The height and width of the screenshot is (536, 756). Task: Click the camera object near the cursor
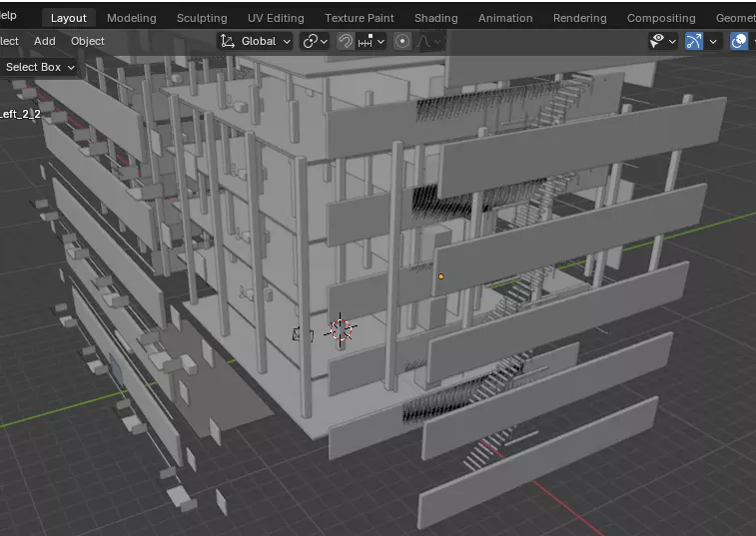point(303,334)
